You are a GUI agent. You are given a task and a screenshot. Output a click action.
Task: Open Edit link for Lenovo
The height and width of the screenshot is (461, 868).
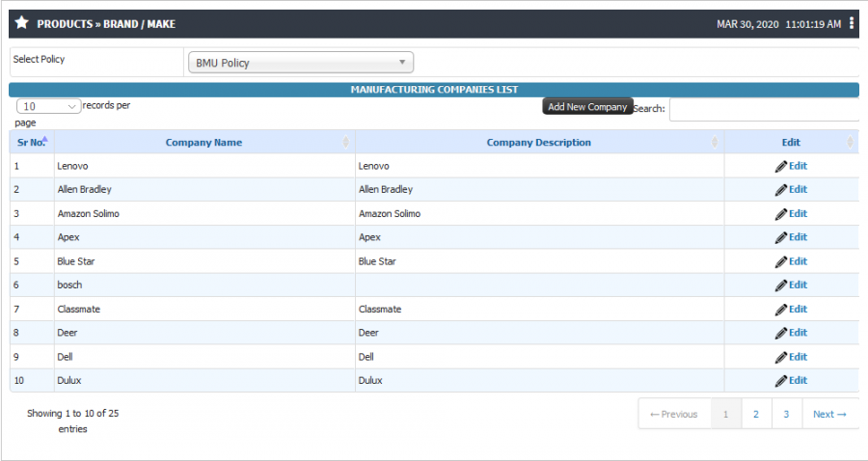[798, 166]
